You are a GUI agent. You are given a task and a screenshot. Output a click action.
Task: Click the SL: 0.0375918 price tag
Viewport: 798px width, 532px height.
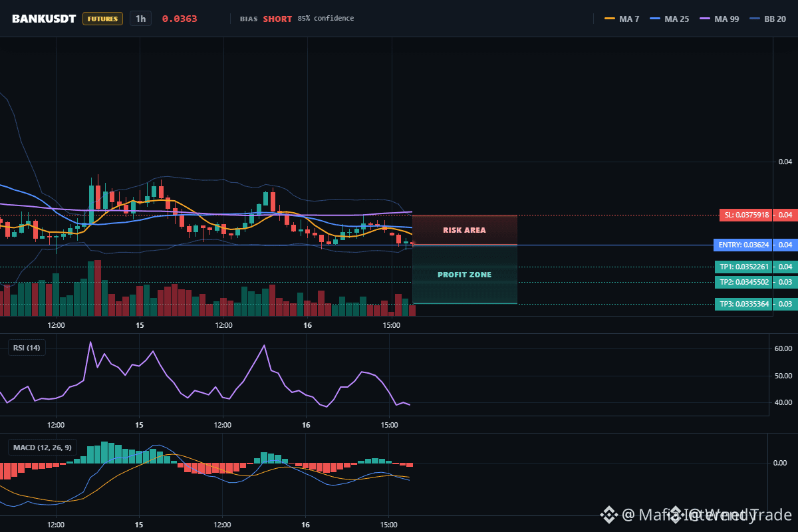tap(757, 215)
